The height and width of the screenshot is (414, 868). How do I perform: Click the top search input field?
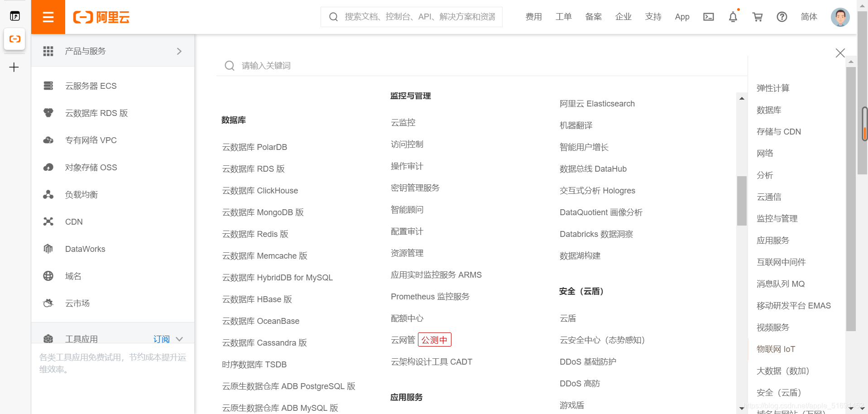(412, 17)
